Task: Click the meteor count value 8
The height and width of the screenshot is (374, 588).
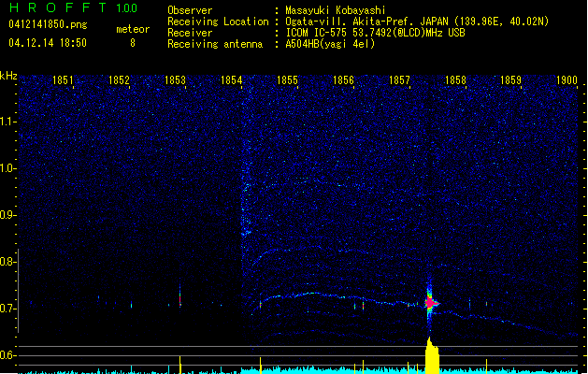Action: pyautogui.click(x=133, y=43)
